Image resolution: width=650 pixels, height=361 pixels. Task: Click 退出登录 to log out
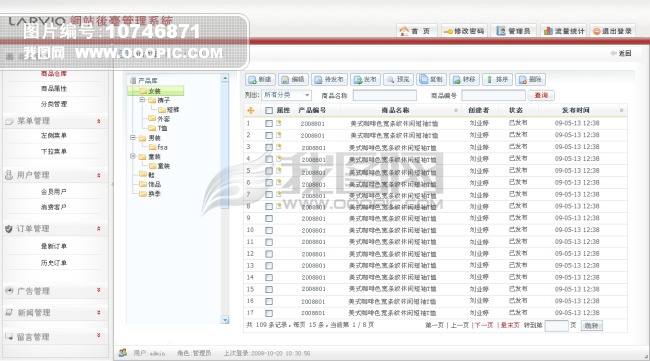tap(612, 31)
